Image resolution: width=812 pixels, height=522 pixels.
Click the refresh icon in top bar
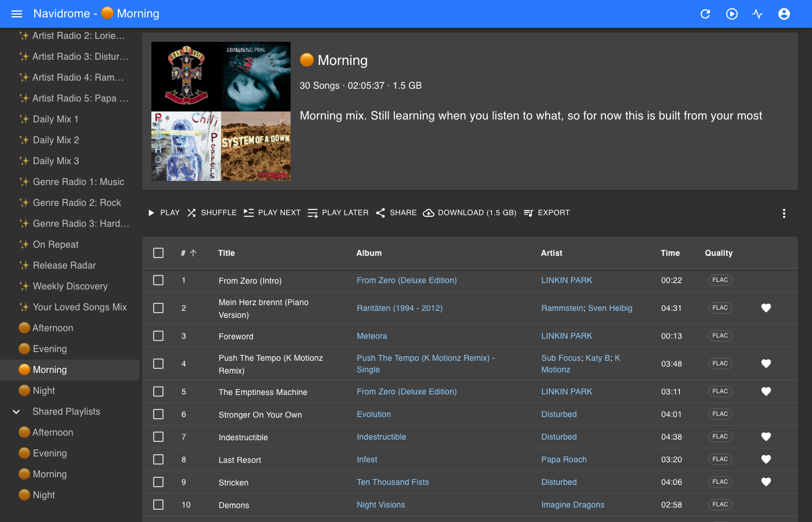click(x=705, y=14)
